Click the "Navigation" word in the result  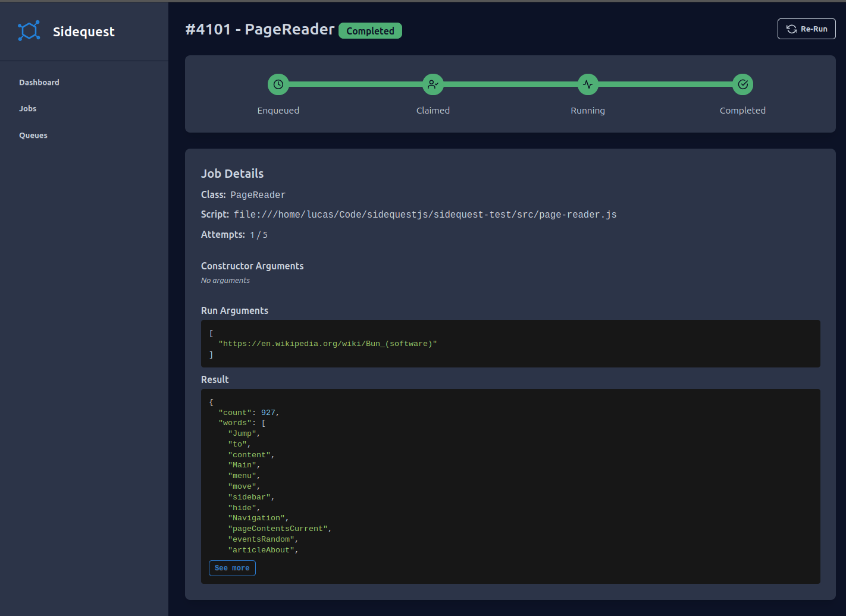tap(256, 518)
